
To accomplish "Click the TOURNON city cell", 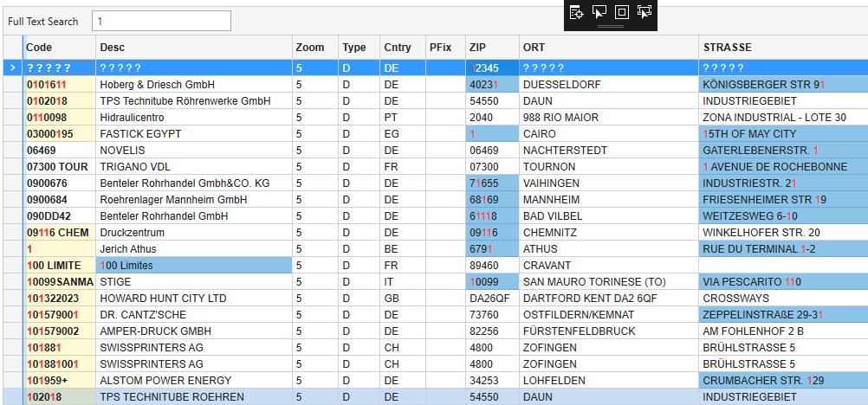I will pyautogui.click(x=609, y=166).
